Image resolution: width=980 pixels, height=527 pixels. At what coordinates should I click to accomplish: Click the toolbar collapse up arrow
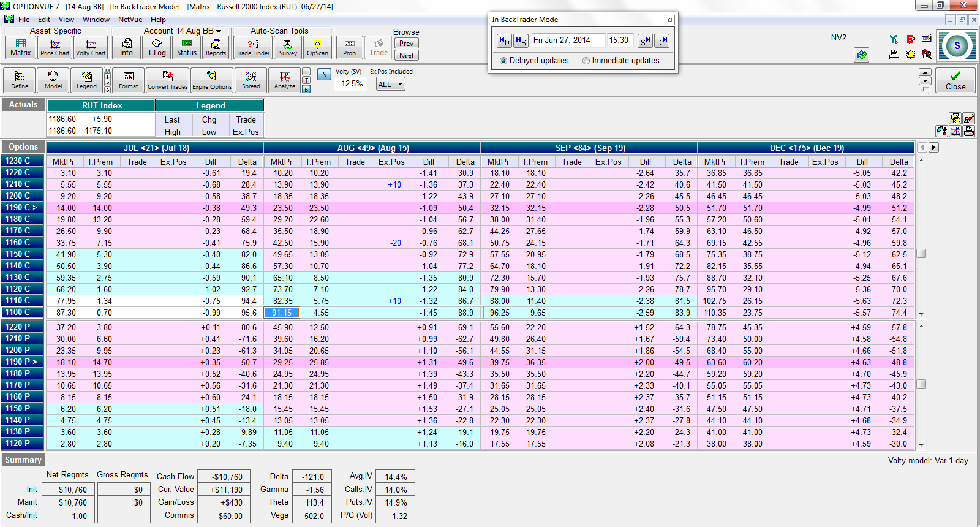[x=925, y=72]
